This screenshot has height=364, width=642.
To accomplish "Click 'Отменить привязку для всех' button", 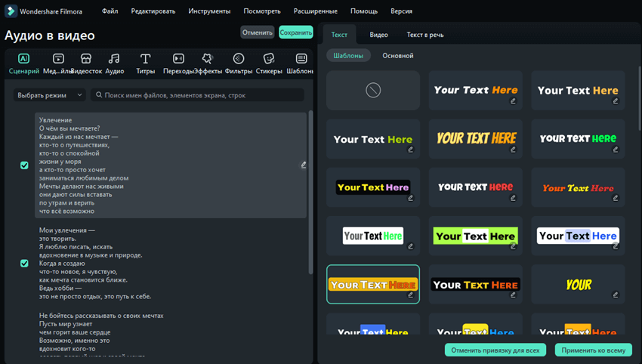I will click(495, 350).
